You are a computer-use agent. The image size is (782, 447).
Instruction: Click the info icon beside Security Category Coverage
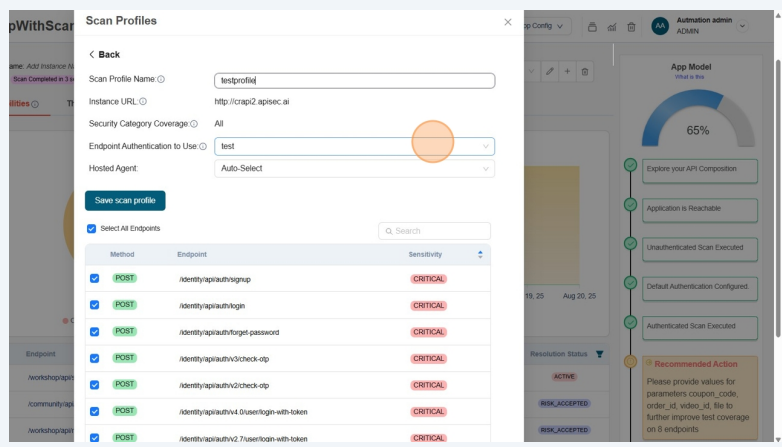(194, 124)
